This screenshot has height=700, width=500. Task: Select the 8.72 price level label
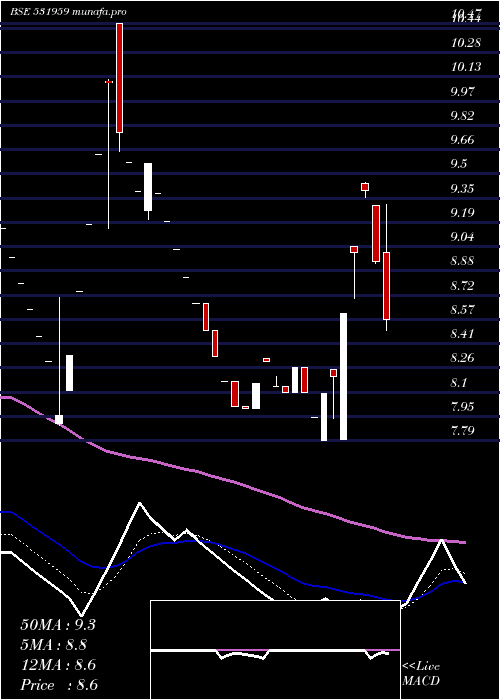(462, 285)
